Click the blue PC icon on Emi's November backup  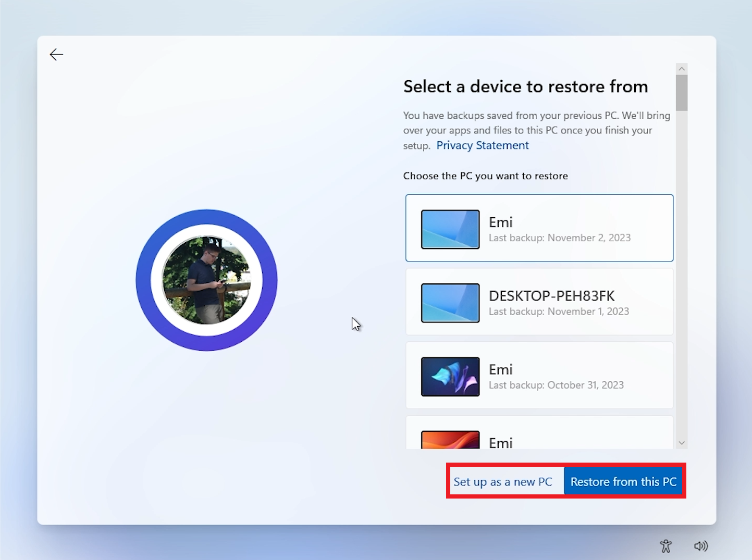[x=450, y=229]
